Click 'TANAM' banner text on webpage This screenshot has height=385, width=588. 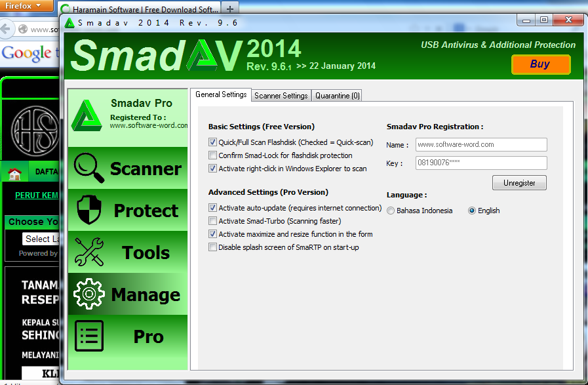click(40, 285)
